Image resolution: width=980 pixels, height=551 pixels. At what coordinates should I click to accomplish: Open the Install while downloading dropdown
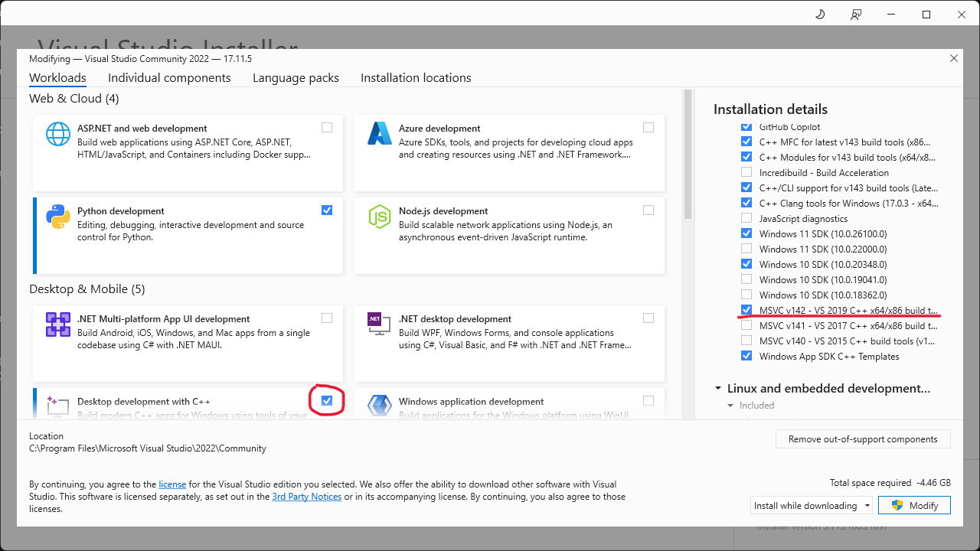(812, 505)
